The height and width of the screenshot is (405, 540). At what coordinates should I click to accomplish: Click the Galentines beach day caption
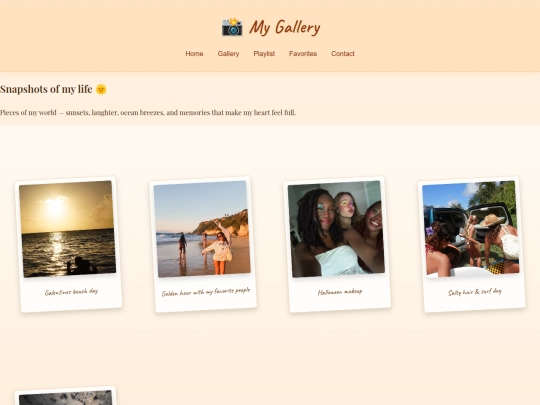coord(71,292)
